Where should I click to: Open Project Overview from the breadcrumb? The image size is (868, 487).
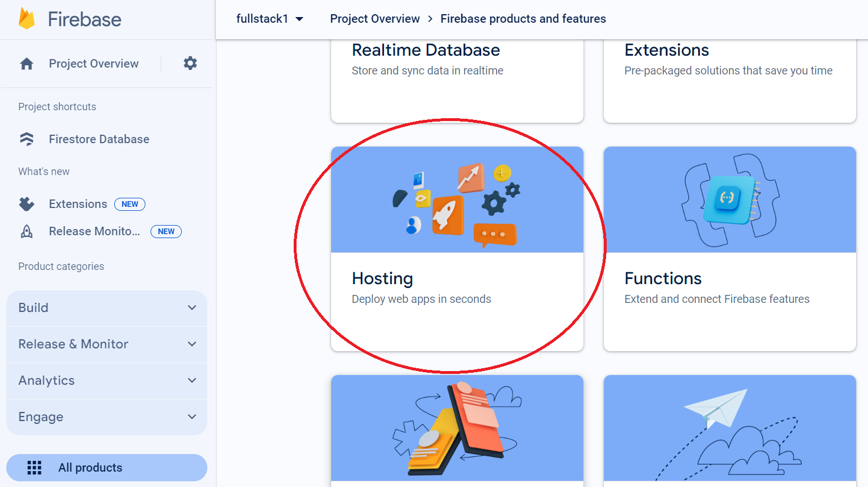pos(375,18)
